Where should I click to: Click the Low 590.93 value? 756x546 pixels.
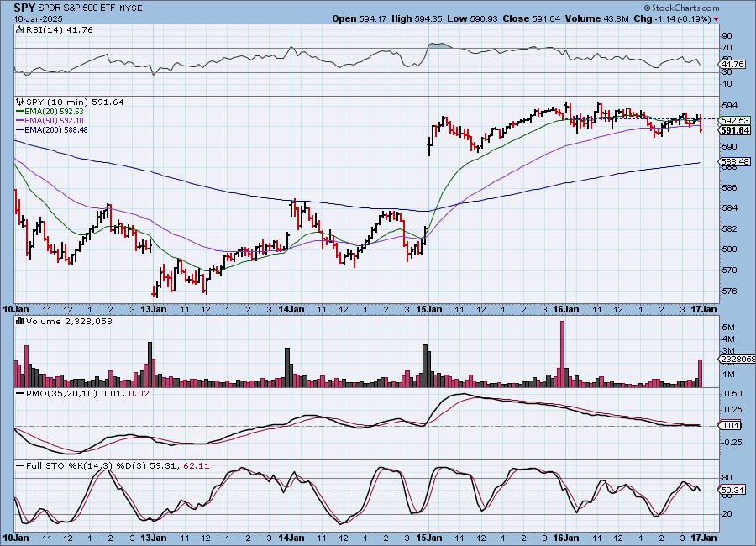tap(472, 18)
